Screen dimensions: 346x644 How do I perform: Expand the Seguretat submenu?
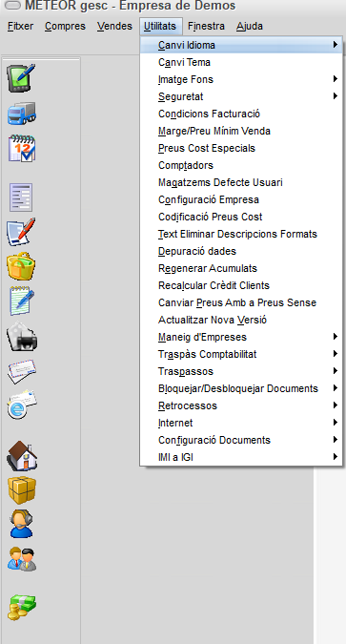point(241,96)
